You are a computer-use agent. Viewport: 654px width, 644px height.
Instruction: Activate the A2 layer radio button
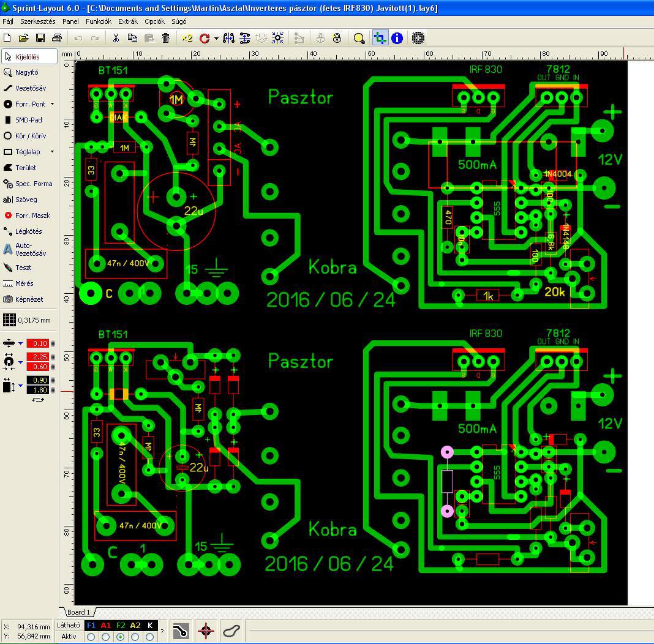135,637
